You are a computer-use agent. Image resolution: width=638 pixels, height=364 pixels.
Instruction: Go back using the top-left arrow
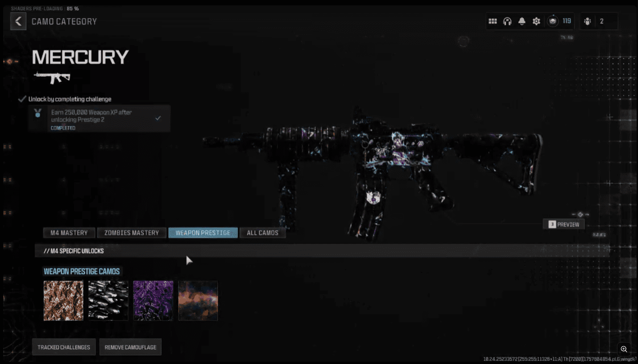coord(18,21)
